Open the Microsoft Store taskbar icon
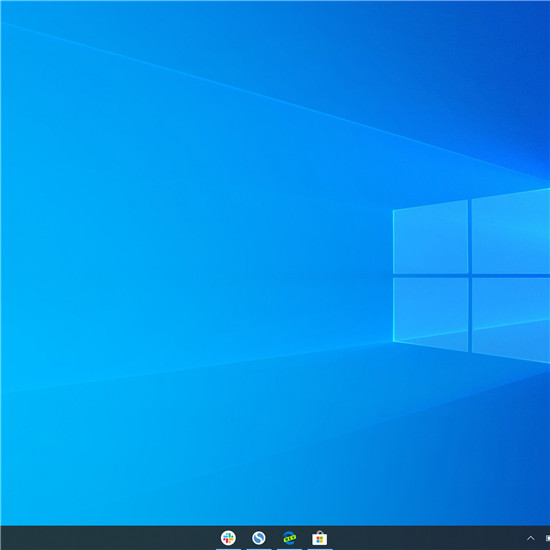Viewport: 550px width, 550px height. (320, 538)
